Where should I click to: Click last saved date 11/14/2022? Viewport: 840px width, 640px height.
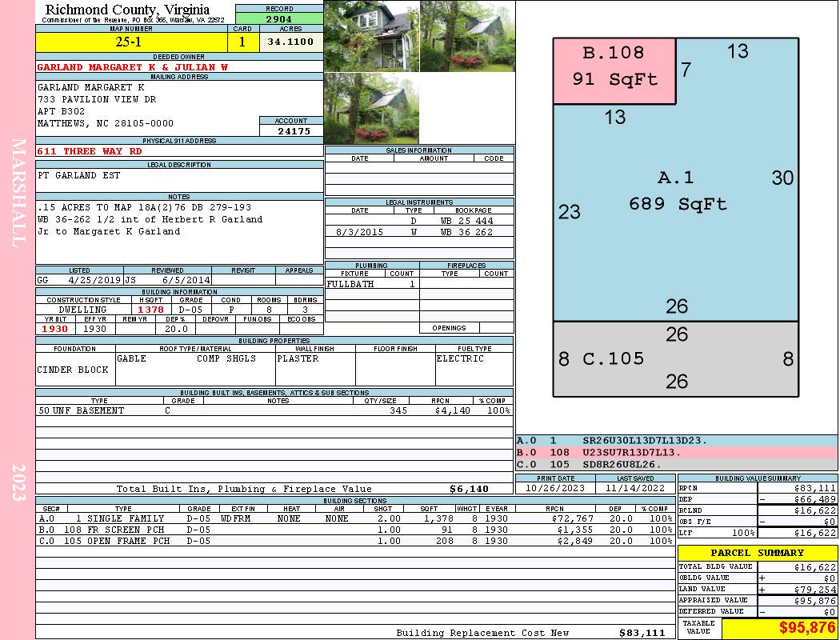tap(635, 488)
